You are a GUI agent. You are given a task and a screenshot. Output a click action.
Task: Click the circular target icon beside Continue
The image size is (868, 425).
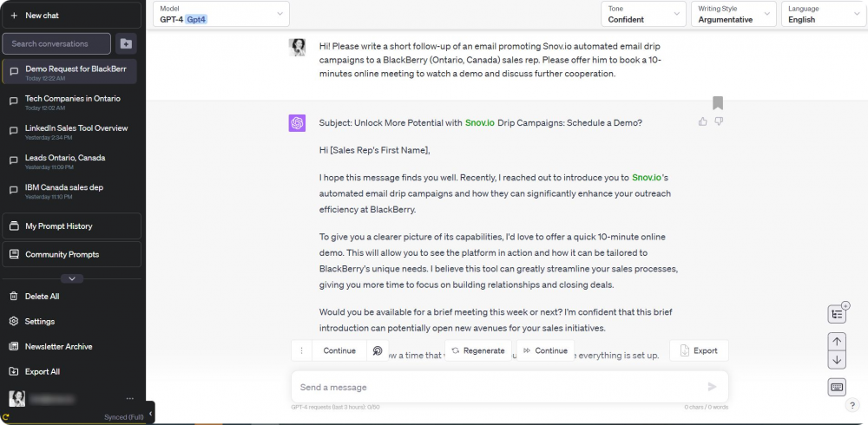pos(378,351)
